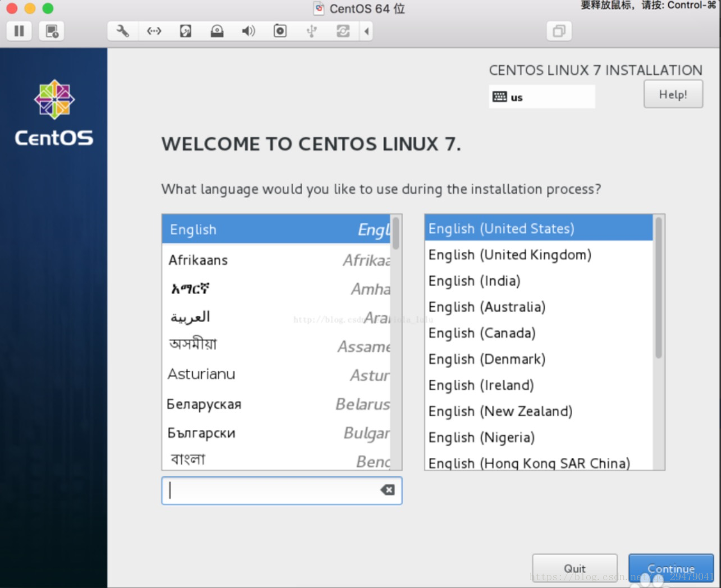Click the sound speaker icon
Image resolution: width=721 pixels, height=588 pixels.
coord(248,31)
